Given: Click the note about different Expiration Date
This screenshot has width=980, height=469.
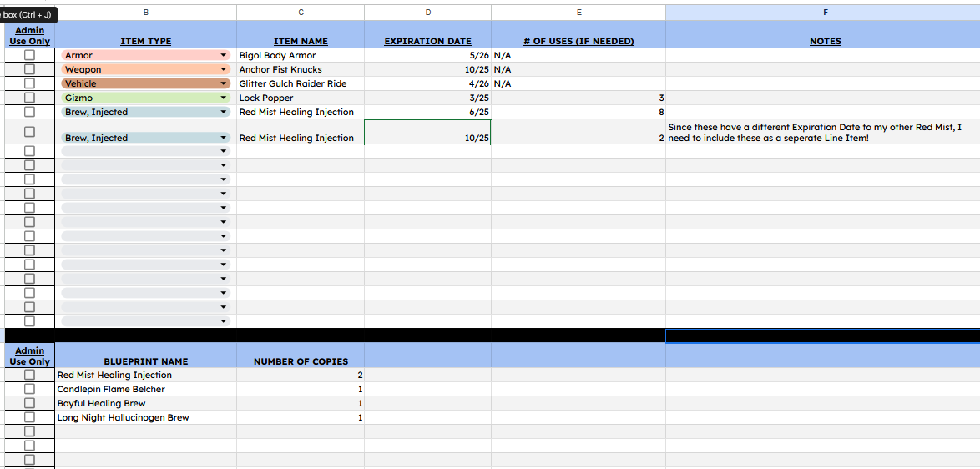Looking at the screenshot, I should [822, 132].
